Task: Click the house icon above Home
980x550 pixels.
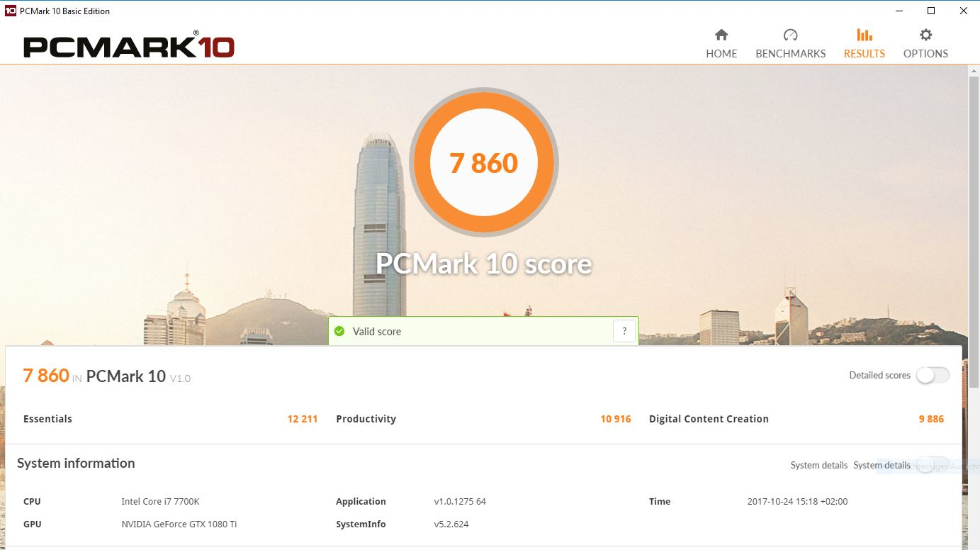Action: tap(721, 35)
